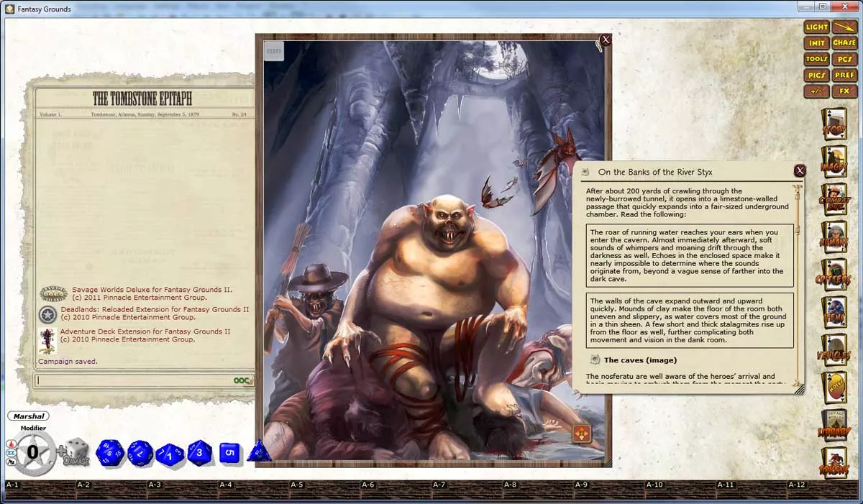Toggle the blue modifier icon beside the badge
Image resolution: width=863 pixels, height=504 pixels.
tap(10, 453)
